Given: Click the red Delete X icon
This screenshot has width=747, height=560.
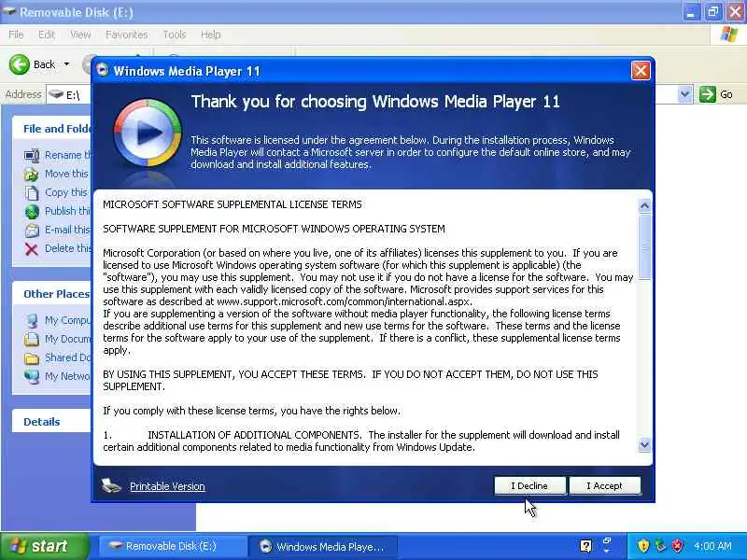Looking at the screenshot, I should (x=32, y=248).
